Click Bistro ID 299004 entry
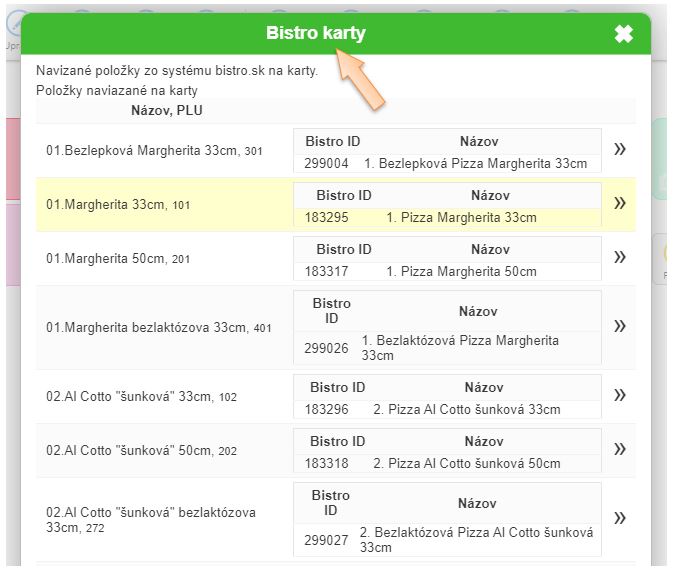This screenshot has height=577, width=673. pos(326,164)
